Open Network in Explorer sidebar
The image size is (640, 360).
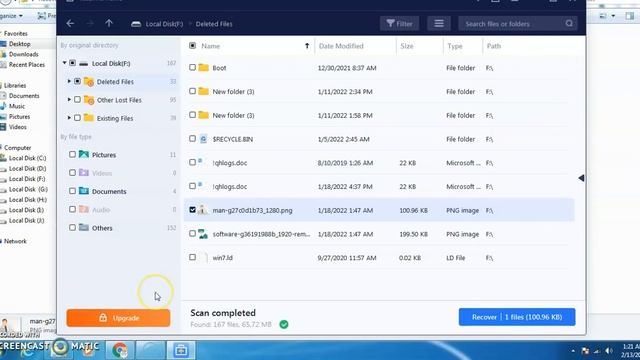point(15,241)
